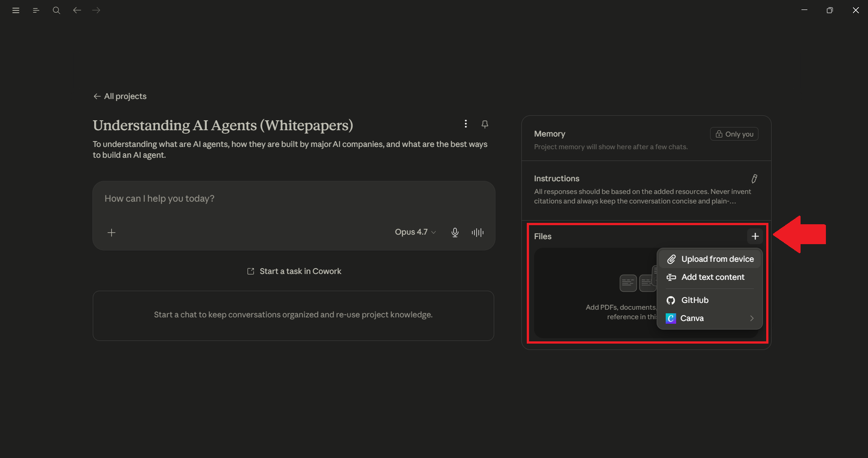Open the chat attachment plus button

pos(111,232)
